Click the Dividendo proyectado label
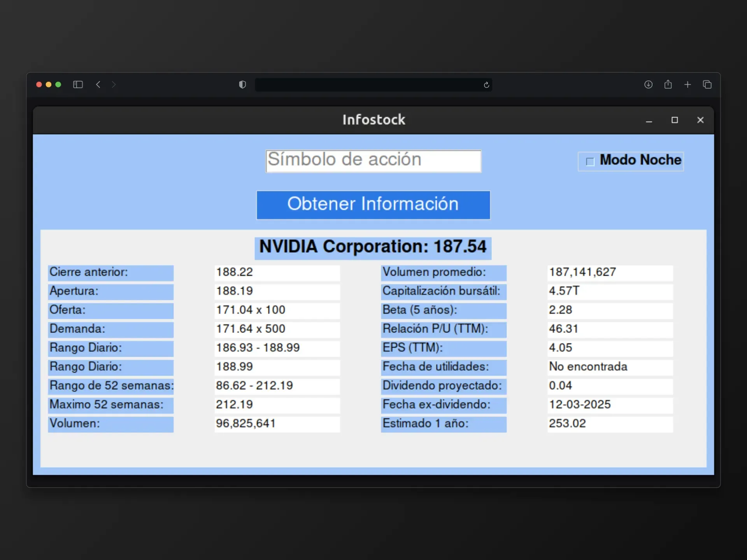The width and height of the screenshot is (747, 560). [444, 387]
